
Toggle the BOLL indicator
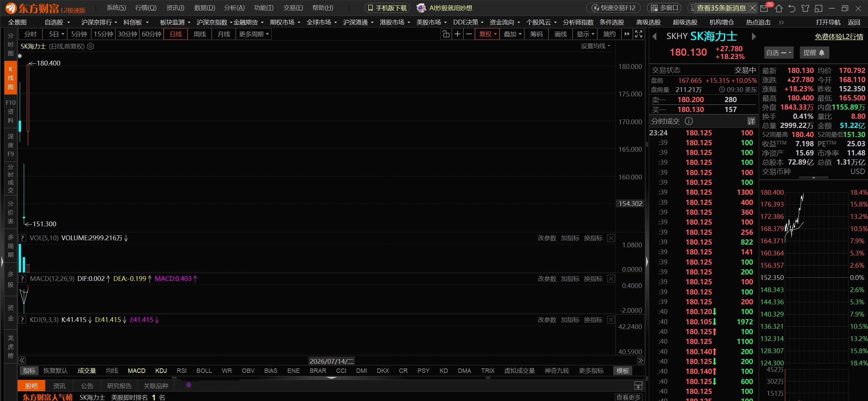204,371
